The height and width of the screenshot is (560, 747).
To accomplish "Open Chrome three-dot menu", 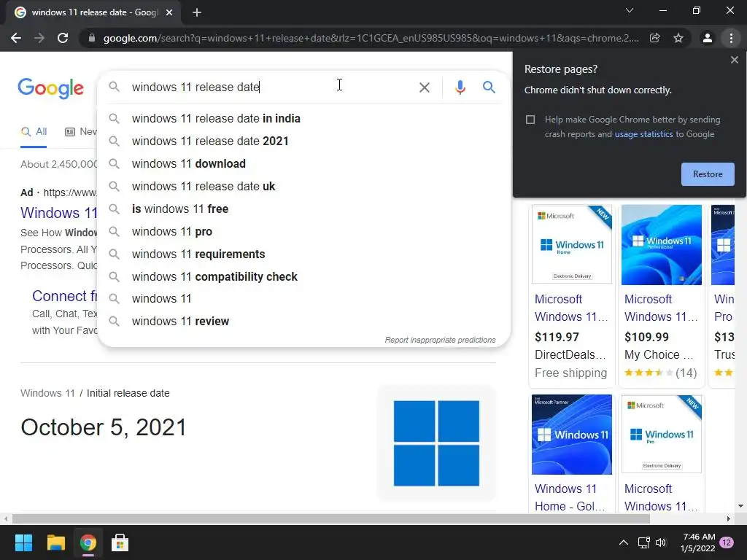I will [x=731, y=38].
